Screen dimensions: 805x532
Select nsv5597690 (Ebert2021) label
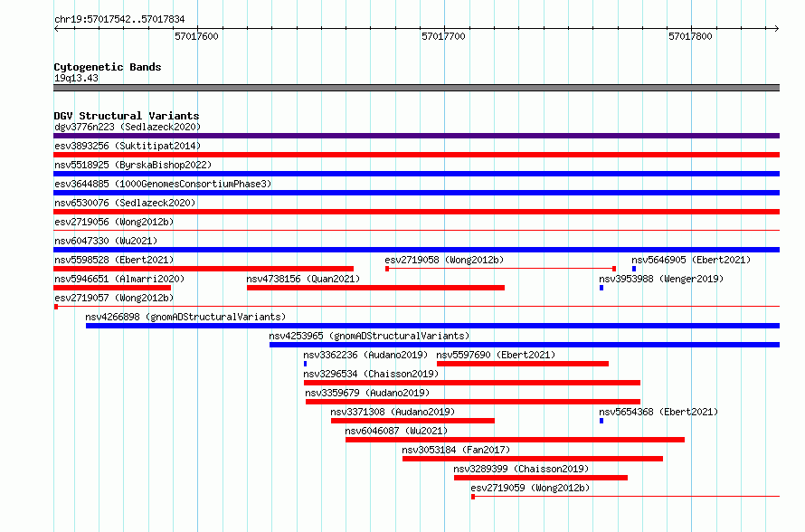[496, 355]
